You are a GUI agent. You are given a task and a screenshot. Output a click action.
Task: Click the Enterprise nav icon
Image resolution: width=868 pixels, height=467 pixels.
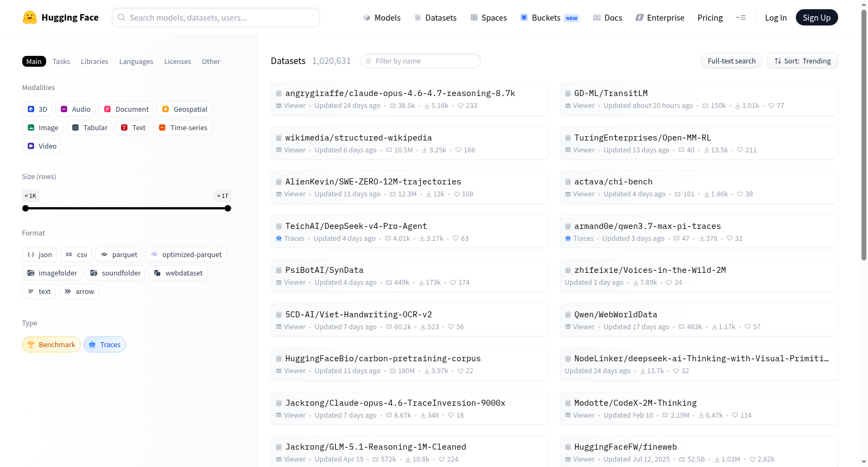coord(640,17)
